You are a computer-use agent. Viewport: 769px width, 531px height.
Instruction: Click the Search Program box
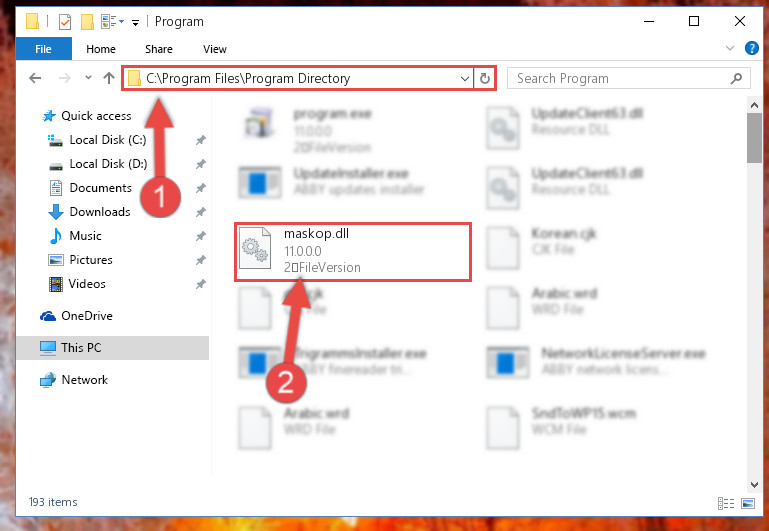click(628, 78)
